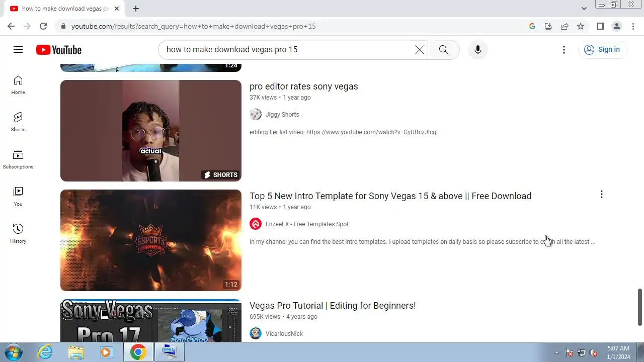Screen dimensions: 644x362
Task: Open YouTube settings three-dot menu
Action: (564, 50)
